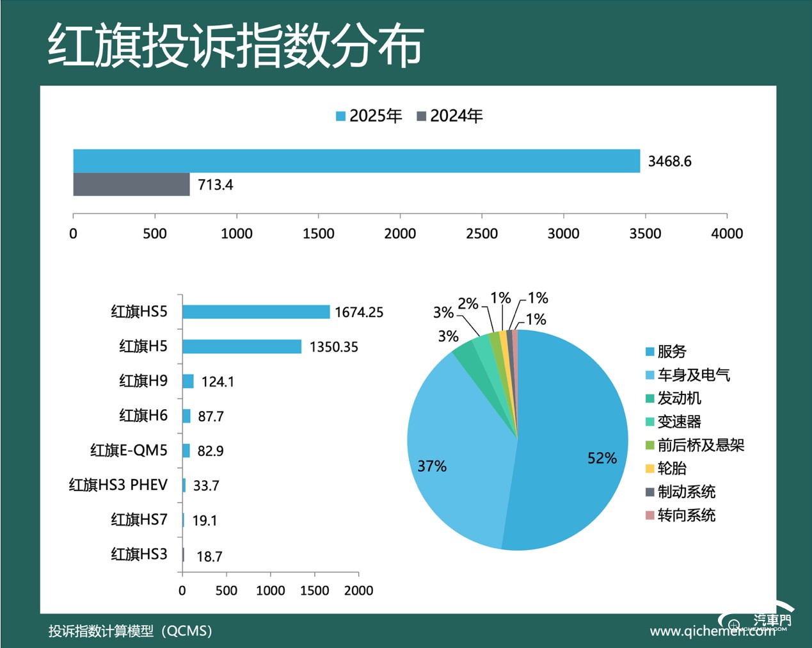
Task: Click the footer 投诉指数计算模型 (QCMS)
Action: (x=130, y=631)
